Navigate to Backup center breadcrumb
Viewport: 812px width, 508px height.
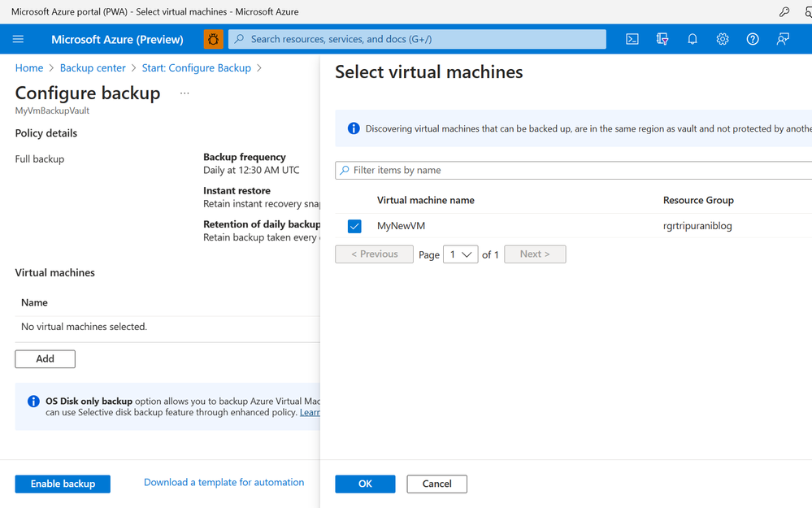(93, 67)
